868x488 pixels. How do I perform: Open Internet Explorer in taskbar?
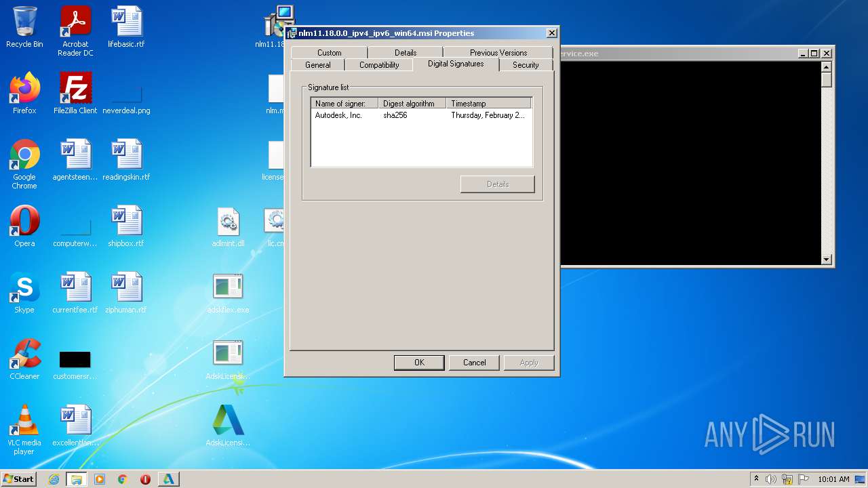54,479
